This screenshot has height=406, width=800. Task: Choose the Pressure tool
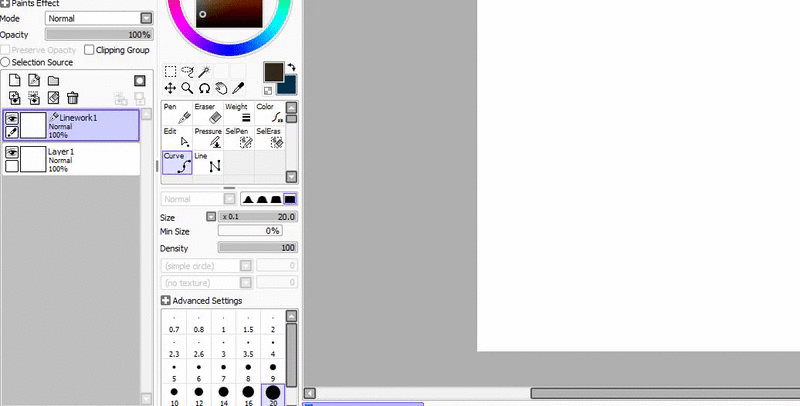208,138
